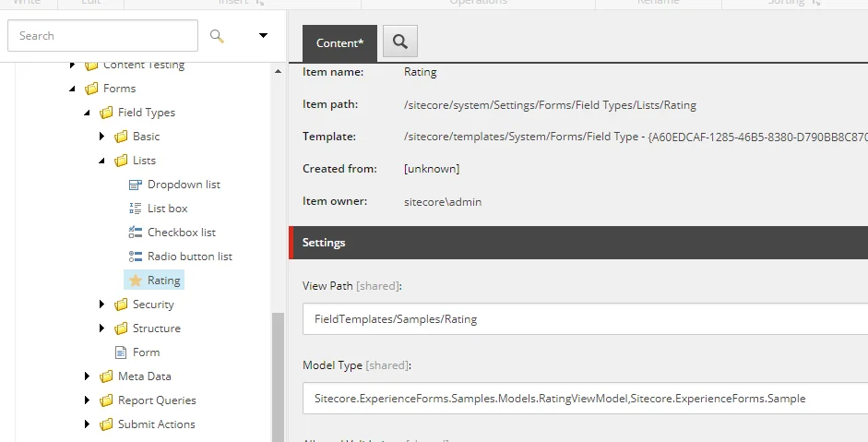Click the content tree scrollbar thumb
The image size is (868, 442).
pos(278,376)
